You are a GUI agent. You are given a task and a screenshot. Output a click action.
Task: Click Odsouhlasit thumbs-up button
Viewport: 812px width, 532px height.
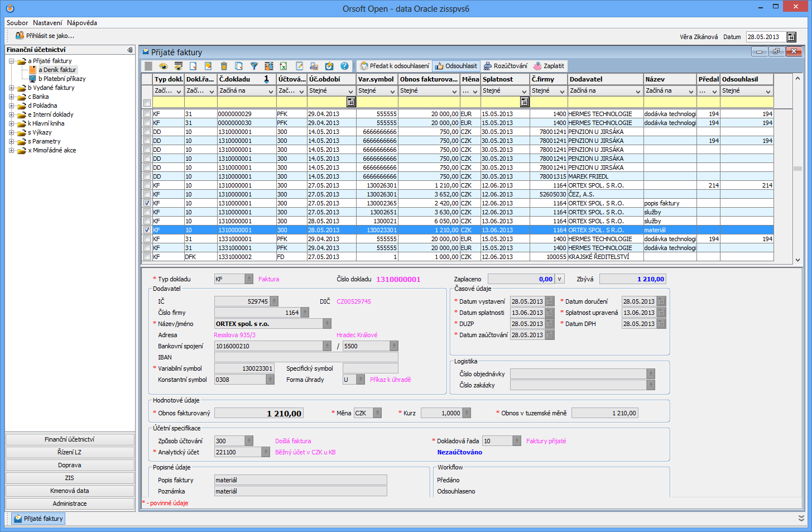(457, 66)
